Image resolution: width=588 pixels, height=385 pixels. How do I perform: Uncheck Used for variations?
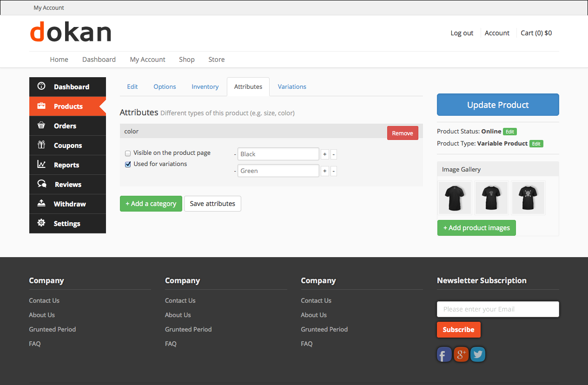(x=128, y=164)
